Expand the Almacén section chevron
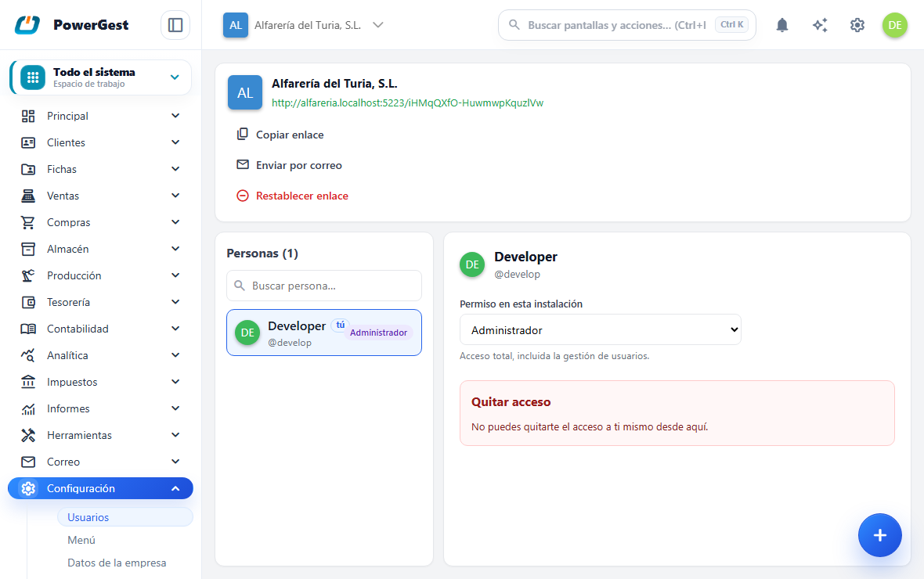 (175, 249)
